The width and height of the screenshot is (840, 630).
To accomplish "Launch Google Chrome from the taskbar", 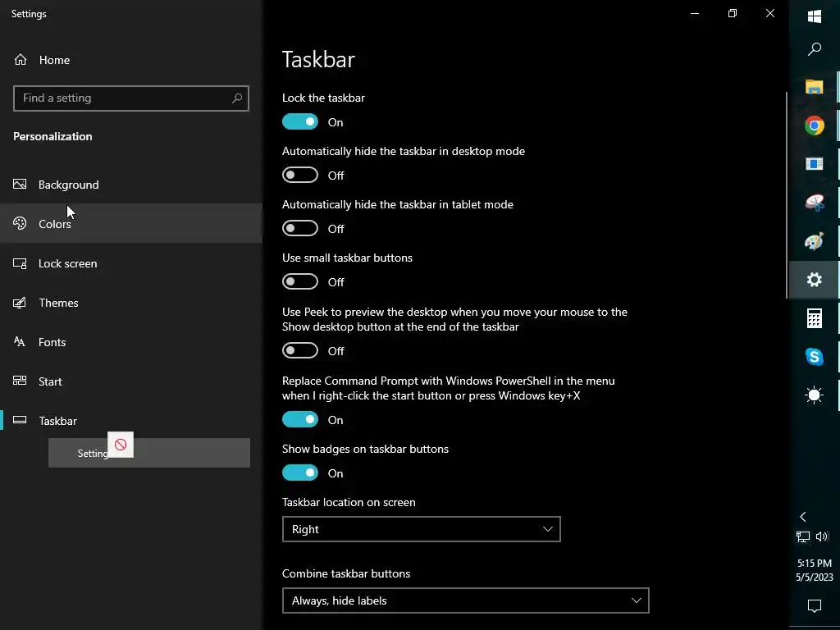I will coord(814,126).
